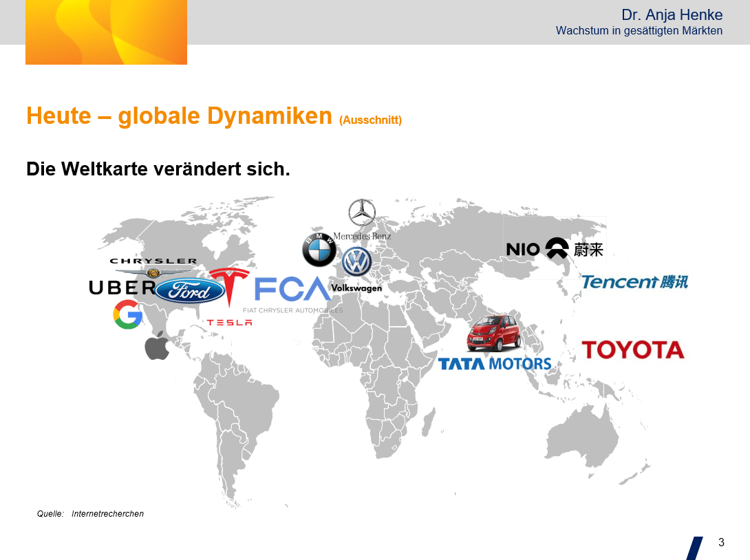This screenshot has width=750, height=560.
Task: Click the UBER wordmark
Action: pos(122,288)
